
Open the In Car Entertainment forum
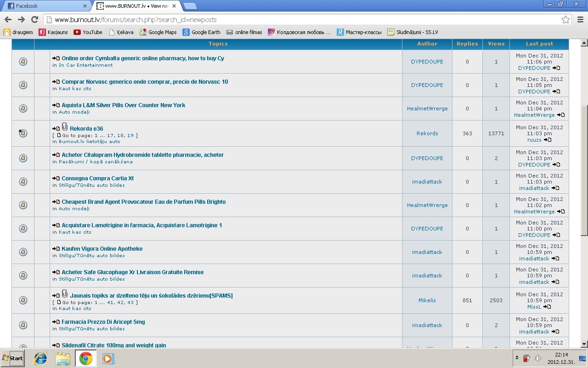85,65
